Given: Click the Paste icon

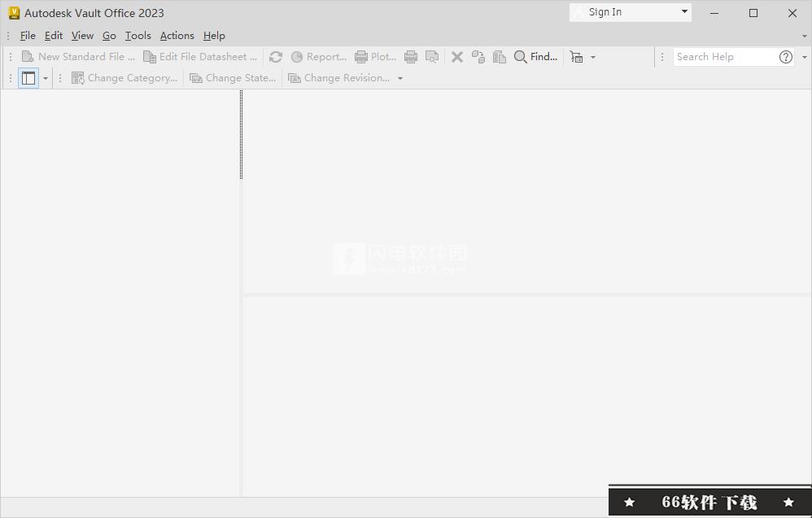Looking at the screenshot, I should click(500, 57).
